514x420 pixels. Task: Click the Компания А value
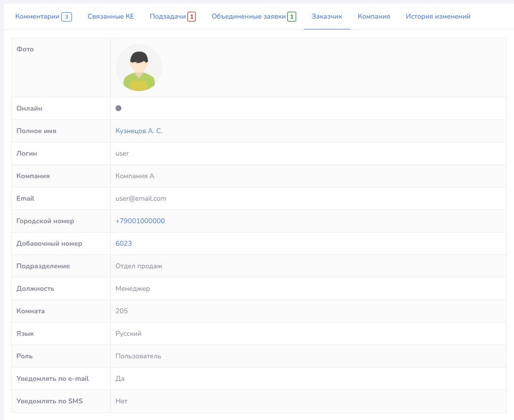click(135, 176)
